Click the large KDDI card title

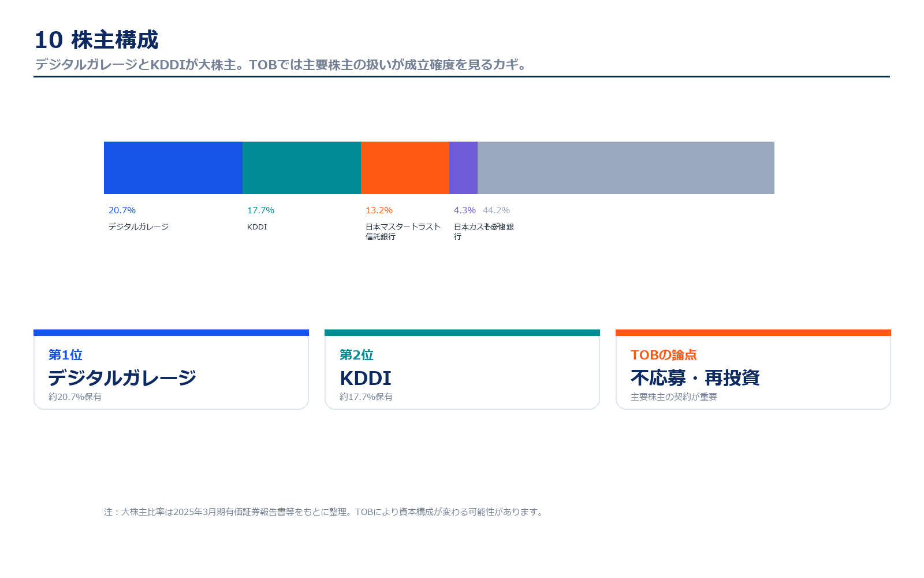366,378
